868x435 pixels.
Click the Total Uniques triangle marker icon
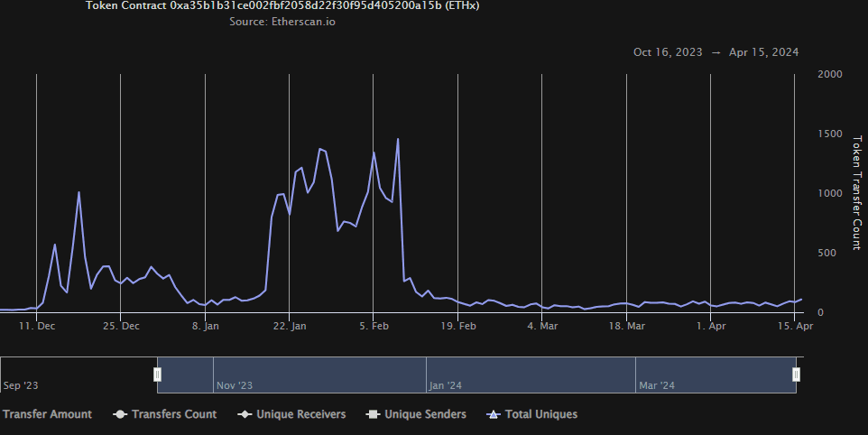(493, 415)
